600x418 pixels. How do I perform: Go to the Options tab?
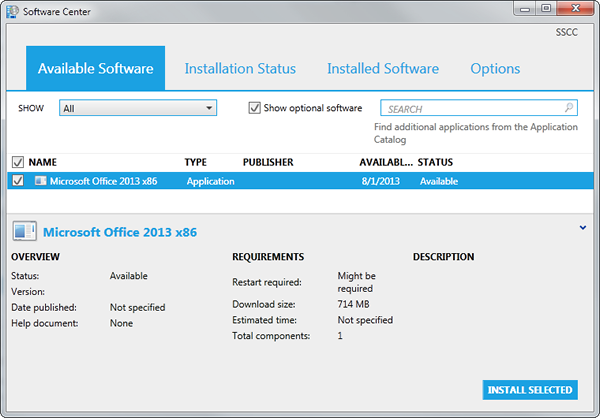pyautogui.click(x=495, y=69)
